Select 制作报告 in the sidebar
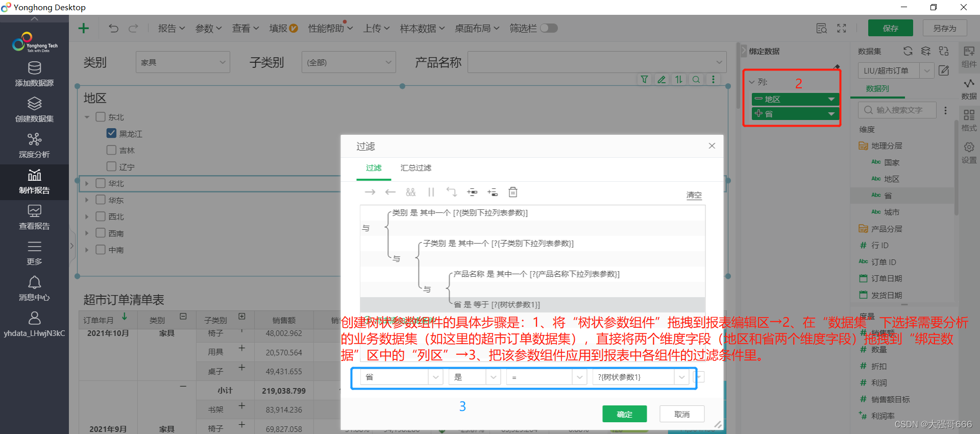 click(x=34, y=181)
